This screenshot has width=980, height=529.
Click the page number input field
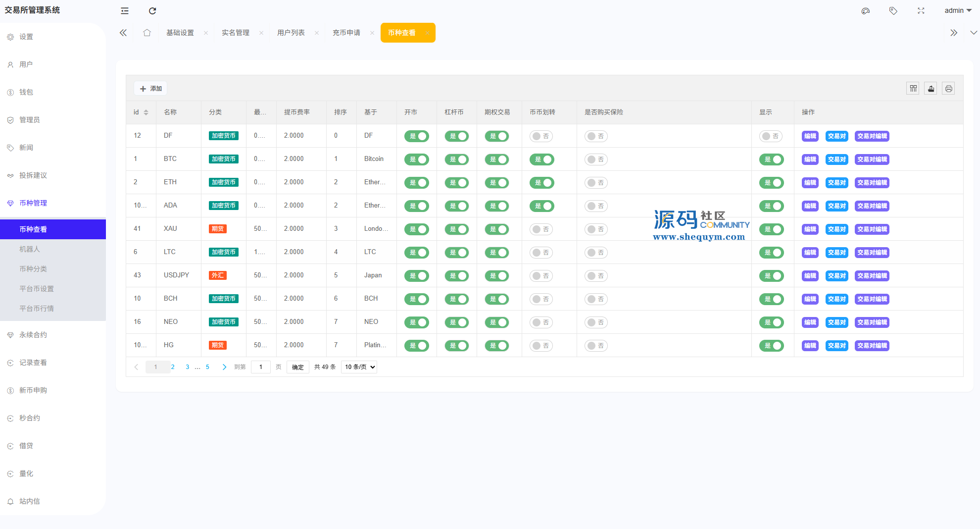point(261,367)
